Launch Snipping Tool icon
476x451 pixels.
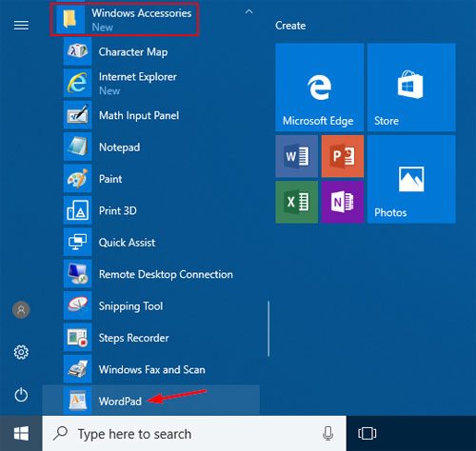pos(77,305)
